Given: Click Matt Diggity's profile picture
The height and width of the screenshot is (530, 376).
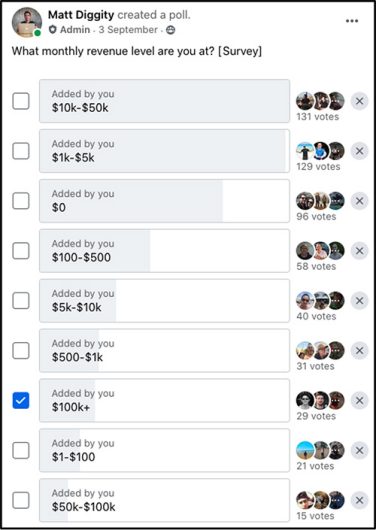Looking at the screenshot, I should 27,22.
